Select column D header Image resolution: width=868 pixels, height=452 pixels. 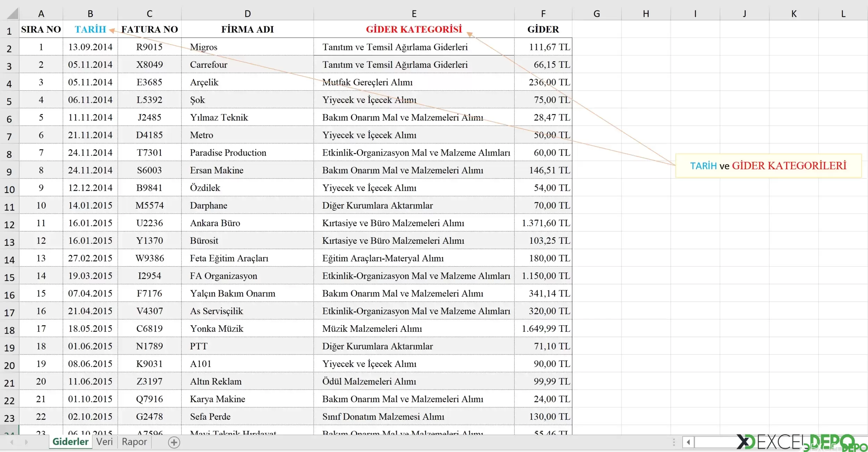pos(248,14)
